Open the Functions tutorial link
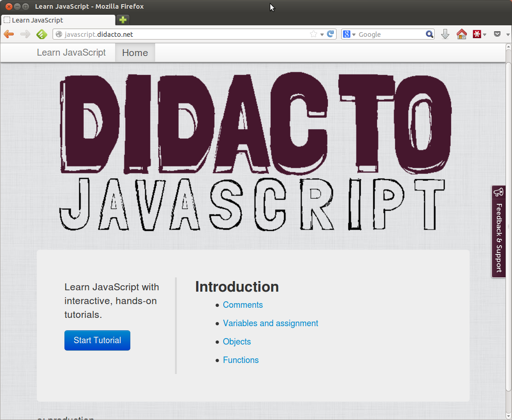Image resolution: width=512 pixels, height=420 pixels. (241, 360)
